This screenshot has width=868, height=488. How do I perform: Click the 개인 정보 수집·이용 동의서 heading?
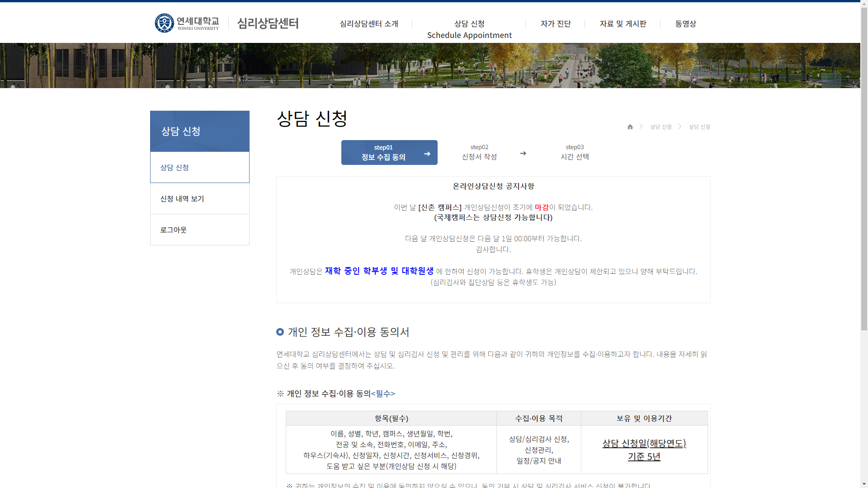click(349, 332)
